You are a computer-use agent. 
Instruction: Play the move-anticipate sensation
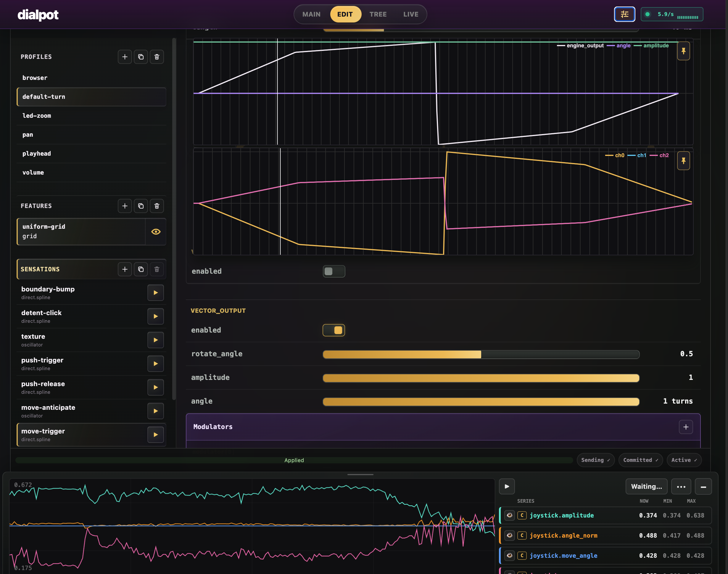tap(156, 411)
